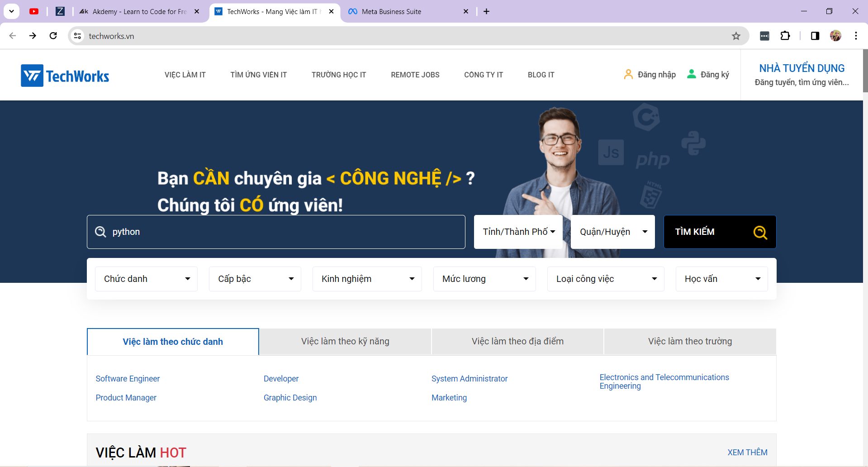Open the Mức lương dropdown
This screenshot has width=868, height=467.
click(x=484, y=279)
